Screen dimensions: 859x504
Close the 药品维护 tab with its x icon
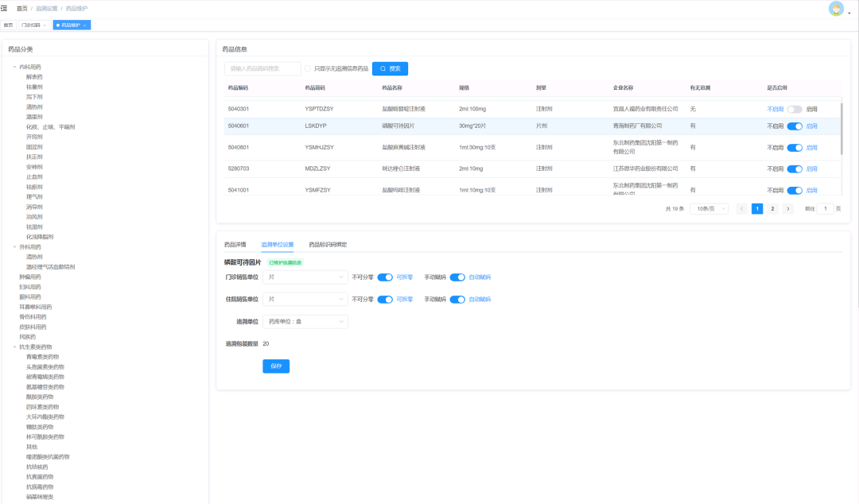(85, 25)
